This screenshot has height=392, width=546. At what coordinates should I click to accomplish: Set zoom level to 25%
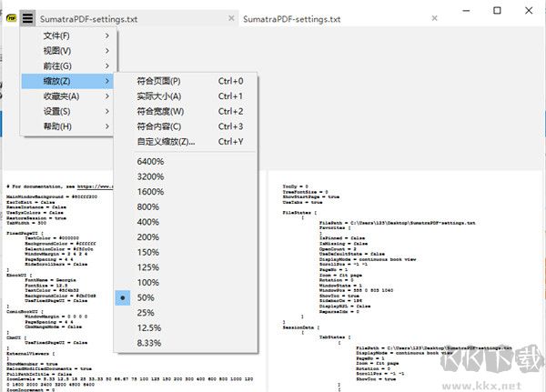pyautogui.click(x=186, y=313)
